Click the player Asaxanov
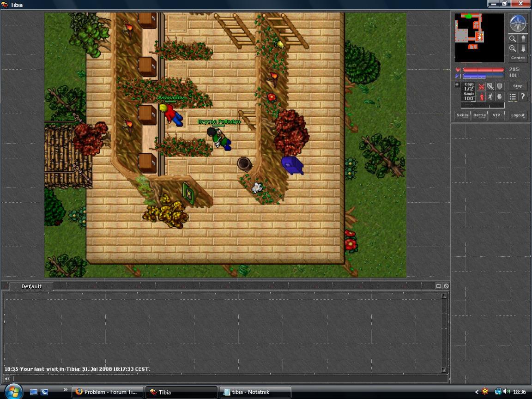Screen dimensions: 532x399 (x=172, y=115)
